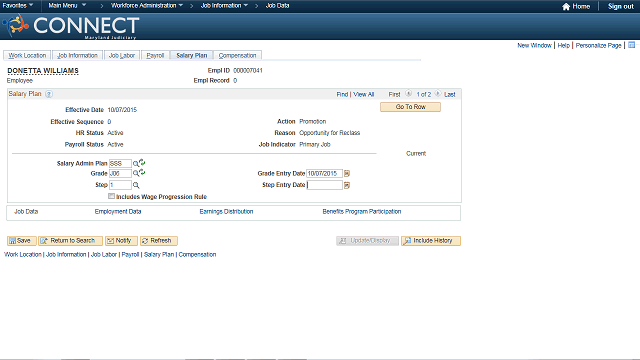Open Job Data breadcrumb
This screenshot has height=360, width=640.
[x=278, y=5]
